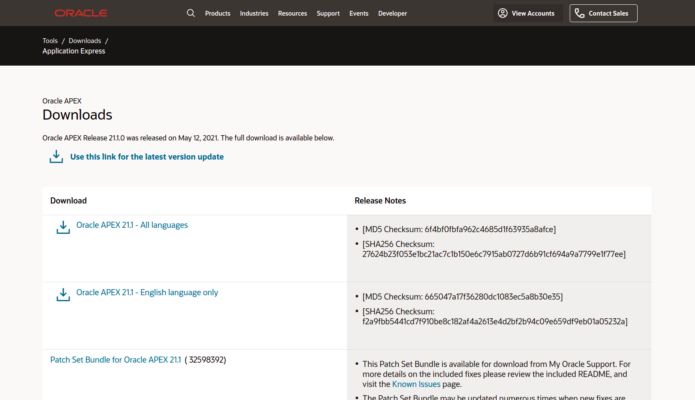Click the View Accounts button
The width and height of the screenshot is (695, 400).
point(527,13)
